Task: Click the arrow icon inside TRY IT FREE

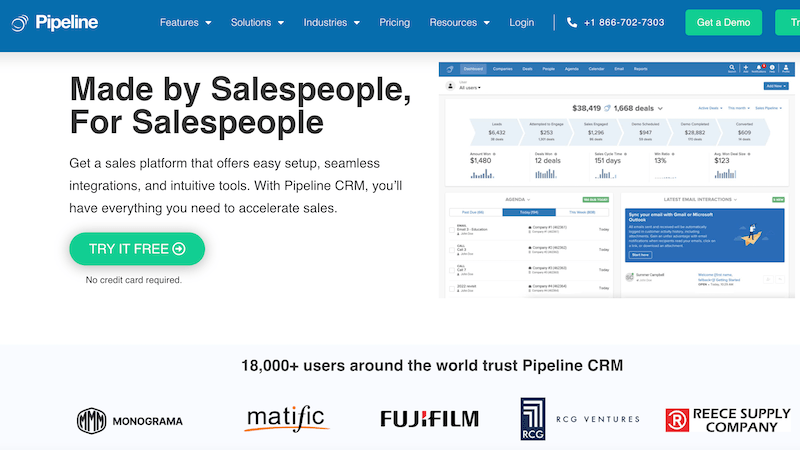Action: click(x=179, y=249)
